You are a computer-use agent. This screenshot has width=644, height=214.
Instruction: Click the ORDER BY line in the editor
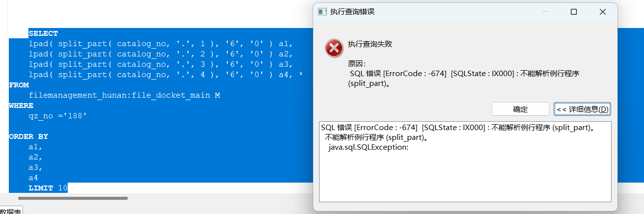(28, 136)
